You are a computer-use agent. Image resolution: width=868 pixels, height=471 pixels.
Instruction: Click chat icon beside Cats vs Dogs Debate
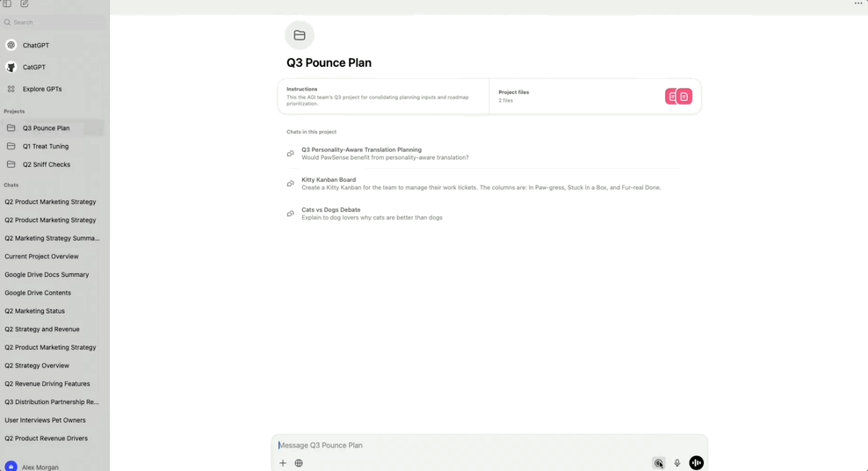(x=290, y=214)
